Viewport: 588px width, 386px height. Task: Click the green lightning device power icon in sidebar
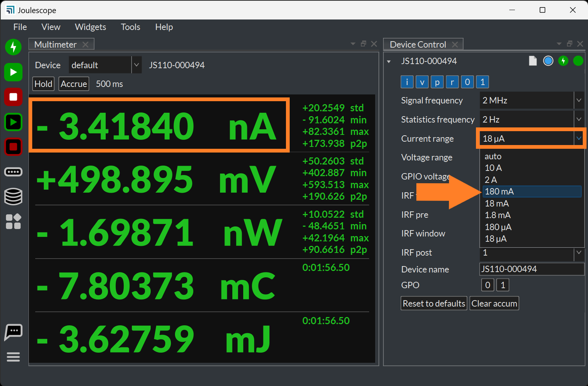13,47
